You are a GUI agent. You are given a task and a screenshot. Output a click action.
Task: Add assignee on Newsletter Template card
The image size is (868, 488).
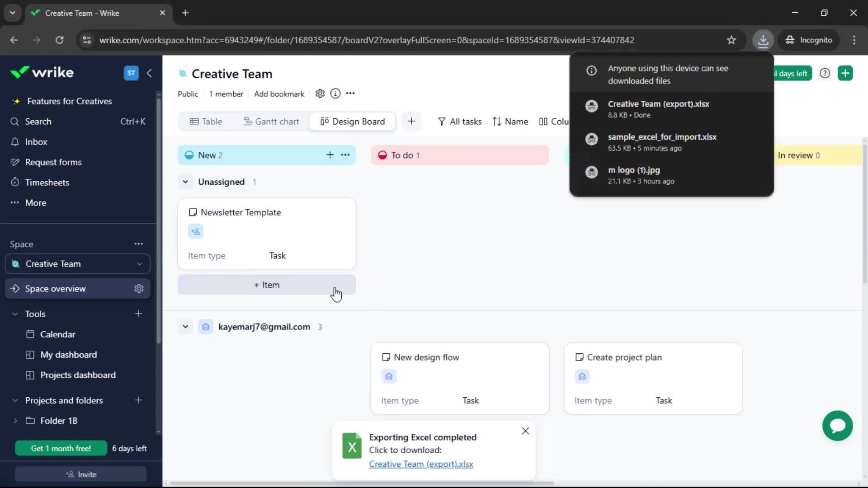[196, 231]
